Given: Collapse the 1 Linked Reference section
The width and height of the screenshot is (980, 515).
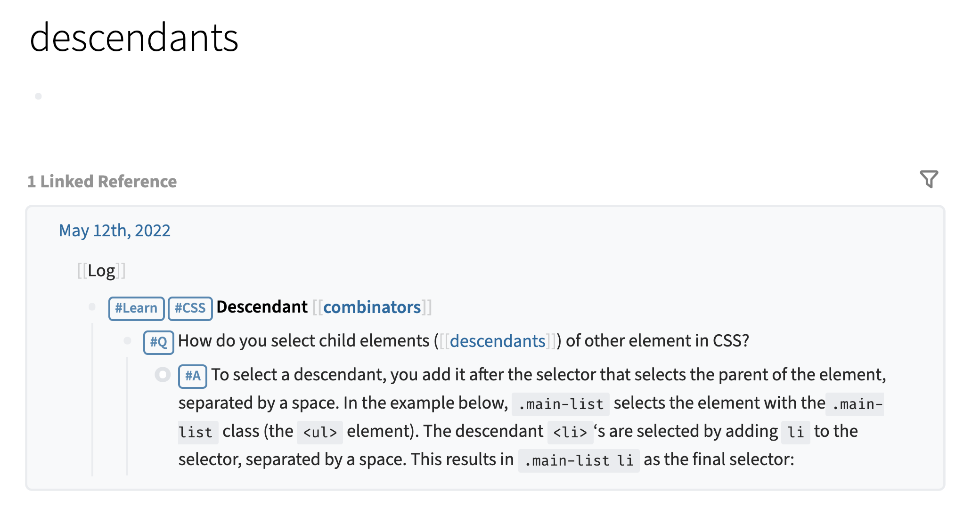Looking at the screenshot, I should coord(102,181).
